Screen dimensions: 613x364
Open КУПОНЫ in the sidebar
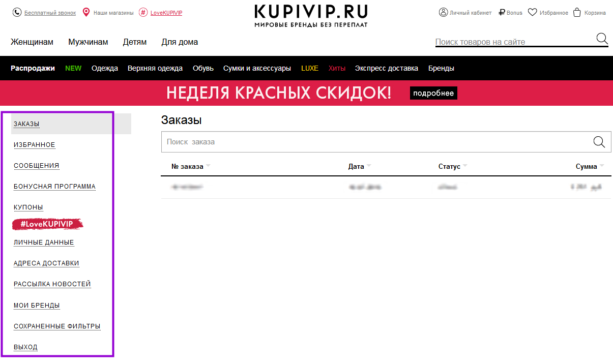pyautogui.click(x=28, y=207)
